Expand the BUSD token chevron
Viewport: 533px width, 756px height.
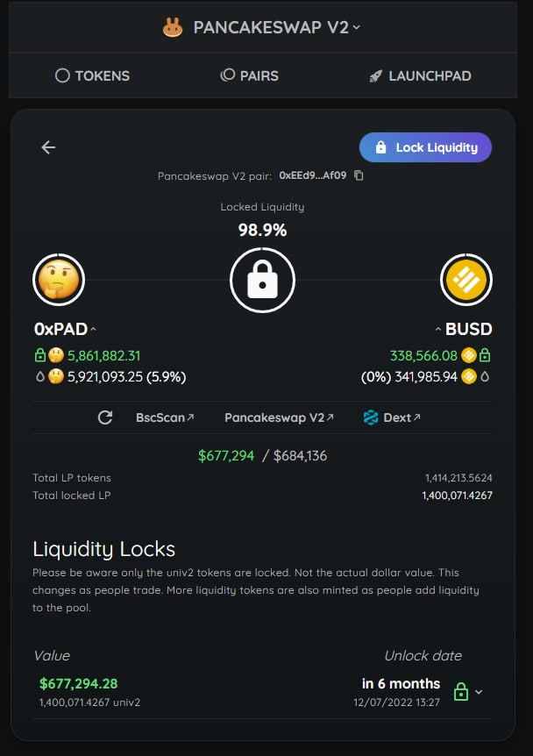point(438,329)
